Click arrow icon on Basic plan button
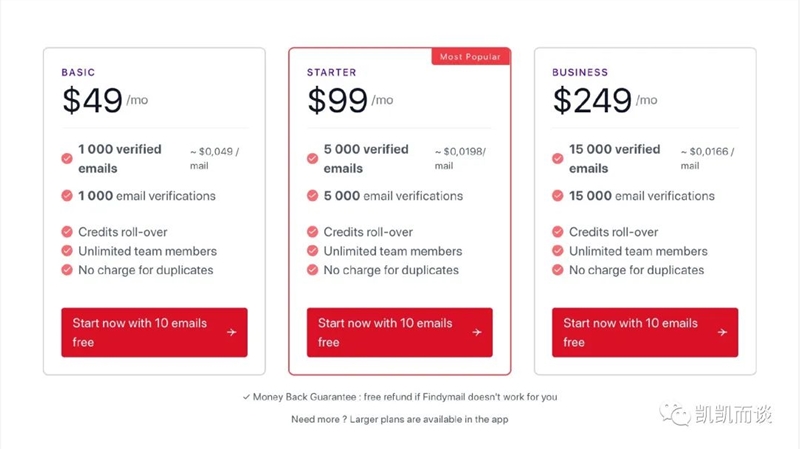 tap(232, 332)
